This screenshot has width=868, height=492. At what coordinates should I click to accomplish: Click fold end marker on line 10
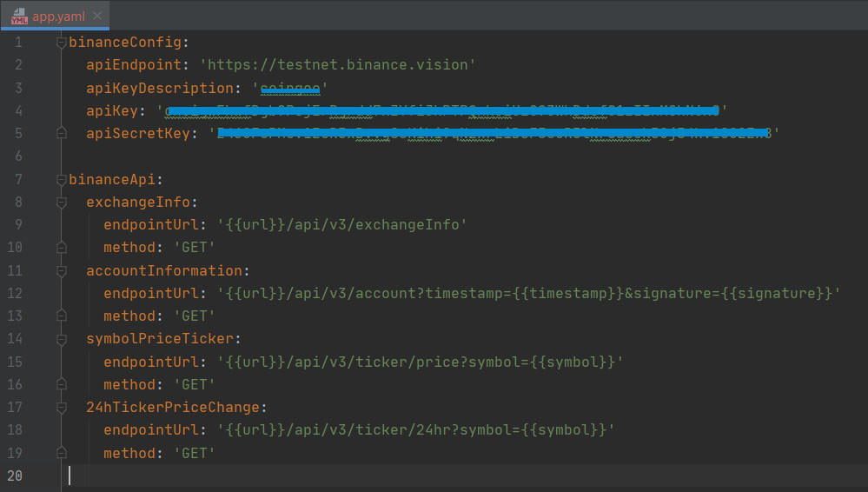click(x=62, y=247)
